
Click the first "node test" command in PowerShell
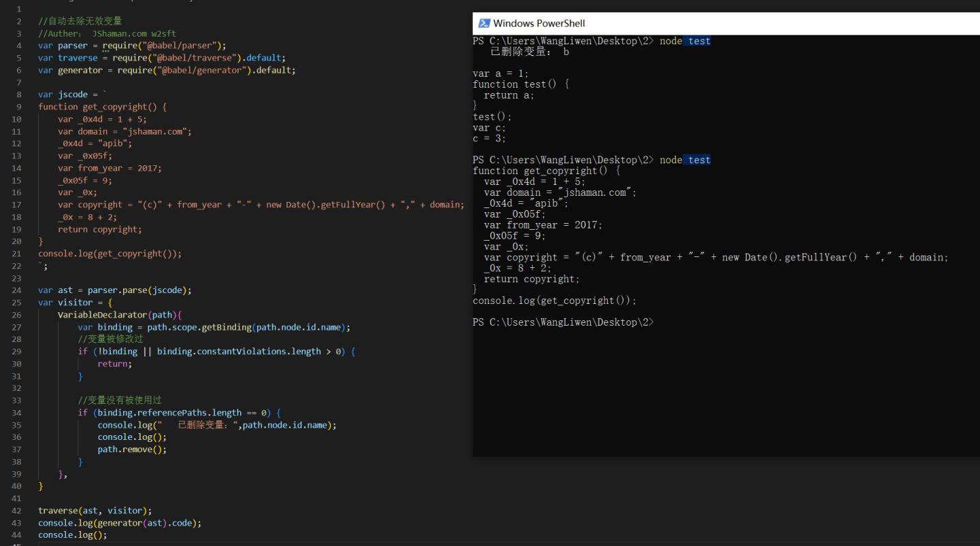point(685,41)
